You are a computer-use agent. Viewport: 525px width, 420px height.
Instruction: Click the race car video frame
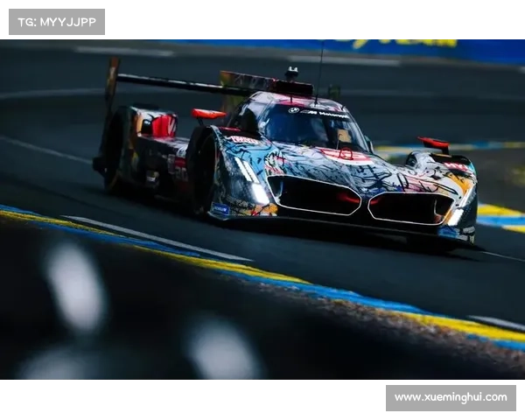pos(262,209)
